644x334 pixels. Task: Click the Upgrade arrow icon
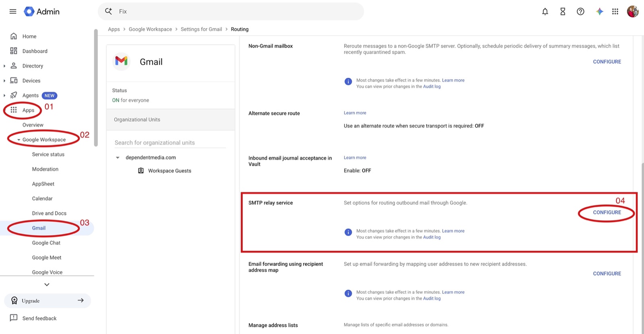tap(81, 300)
